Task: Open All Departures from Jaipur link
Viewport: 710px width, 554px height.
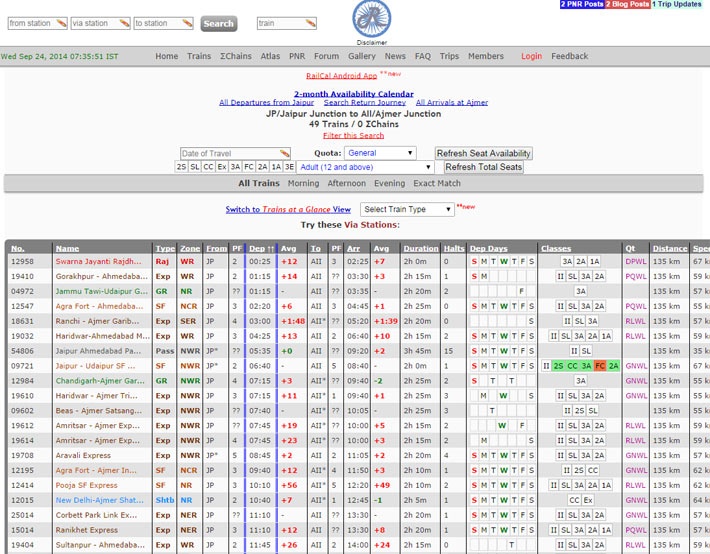Action: pos(266,103)
